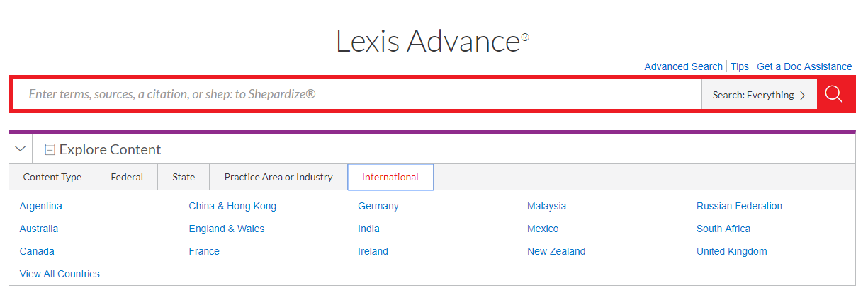868x295 pixels.
Task: Open the Russian Federation link
Action: point(740,206)
